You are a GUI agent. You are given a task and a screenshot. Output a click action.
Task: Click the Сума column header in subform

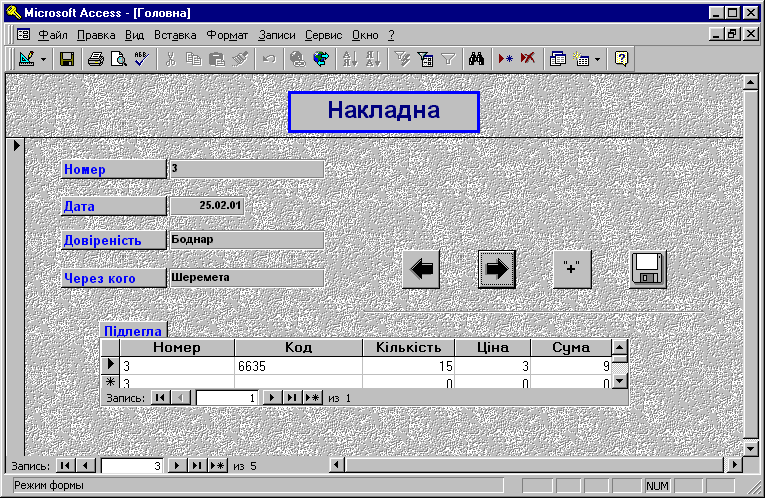(x=571, y=348)
